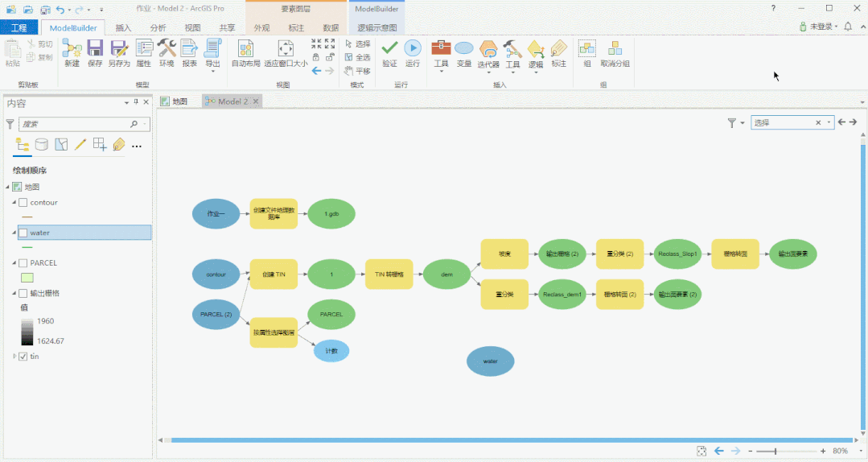Select the 选择 (Select) mode tool
This screenshot has width=868, height=462.
coord(357,43)
